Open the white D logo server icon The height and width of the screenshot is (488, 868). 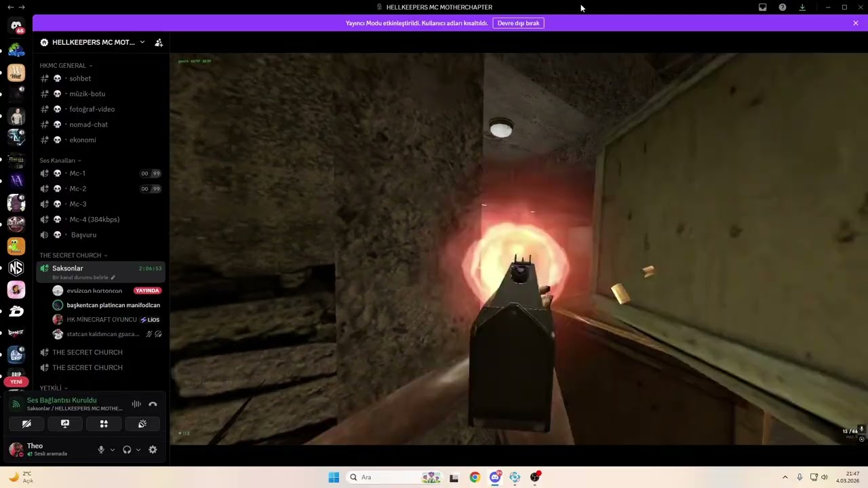(16, 311)
